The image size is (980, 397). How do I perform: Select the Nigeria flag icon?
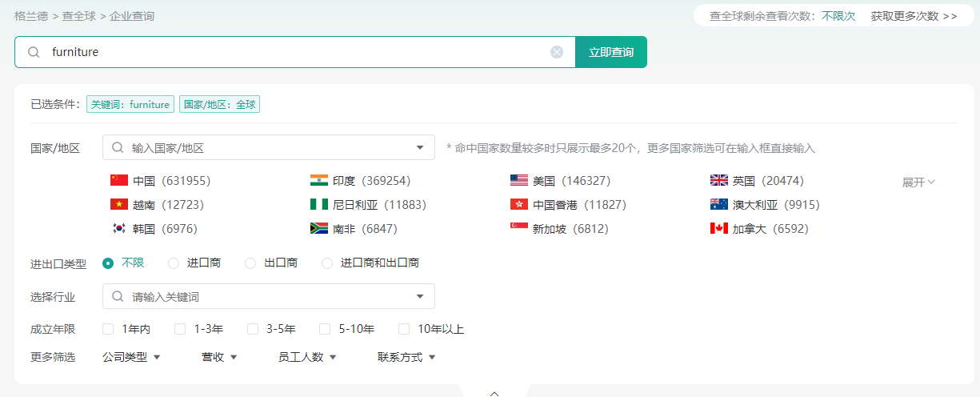click(319, 204)
